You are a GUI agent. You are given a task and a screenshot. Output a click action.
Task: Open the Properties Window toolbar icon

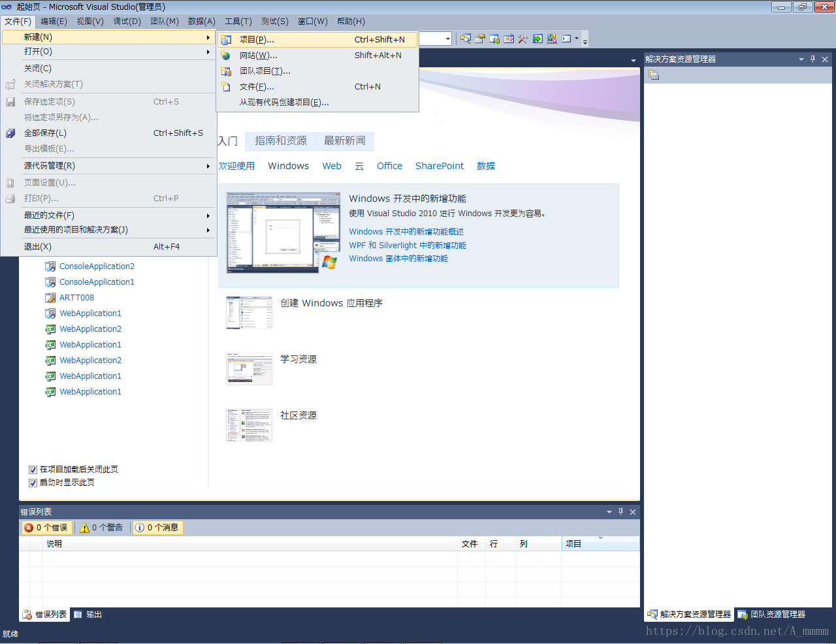point(479,39)
